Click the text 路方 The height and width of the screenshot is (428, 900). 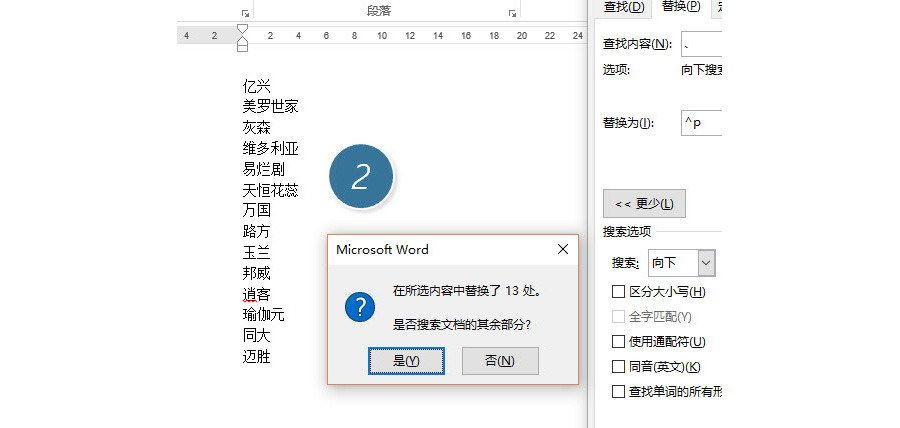pyautogui.click(x=257, y=231)
